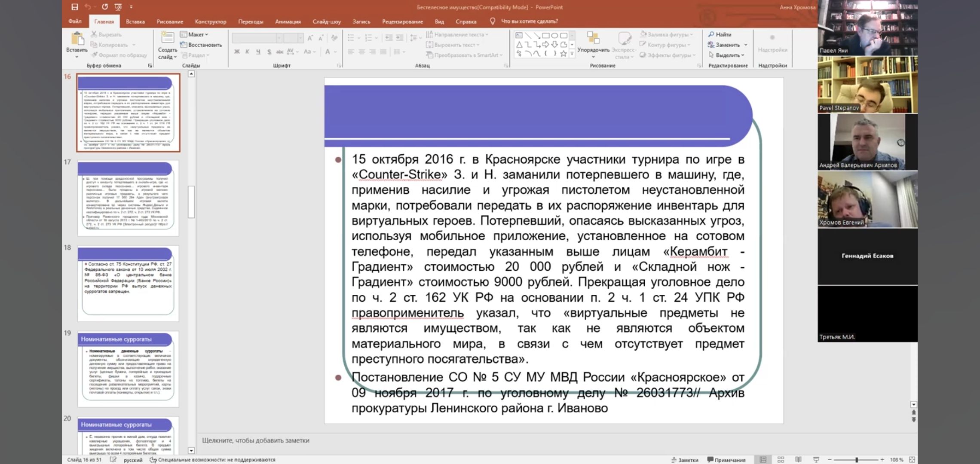Customize quick access toolbar dropdown arrow

[131, 7]
